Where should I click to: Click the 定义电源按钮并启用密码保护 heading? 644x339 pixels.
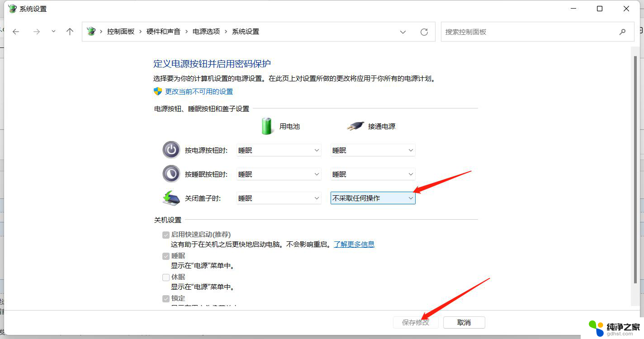coord(212,64)
